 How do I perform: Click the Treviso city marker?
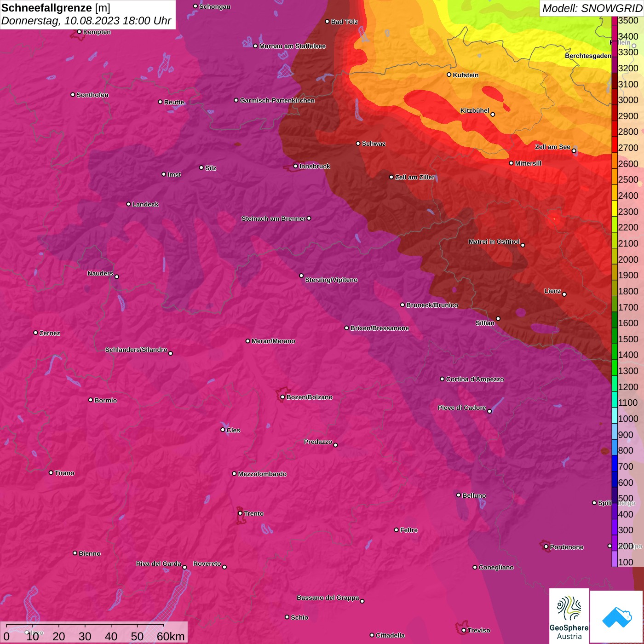tap(464, 630)
